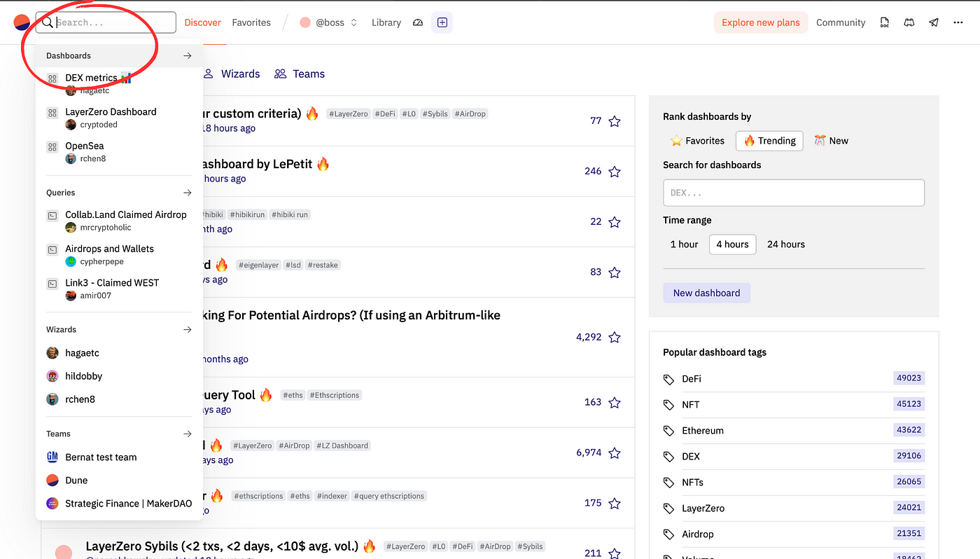This screenshot has width=980, height=559.
Task: Click the speedometer icon next to Library
Action: tap(418, 22)
